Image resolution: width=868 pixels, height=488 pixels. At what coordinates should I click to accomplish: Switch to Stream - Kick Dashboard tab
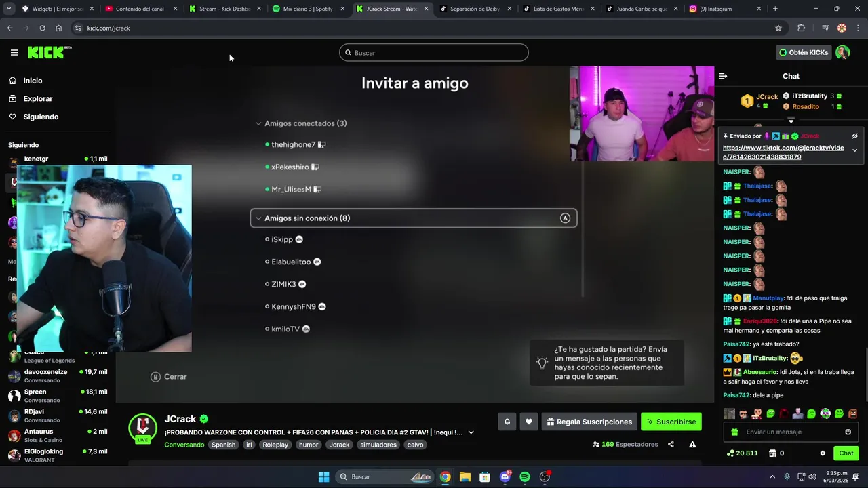(x=224, y=9)
